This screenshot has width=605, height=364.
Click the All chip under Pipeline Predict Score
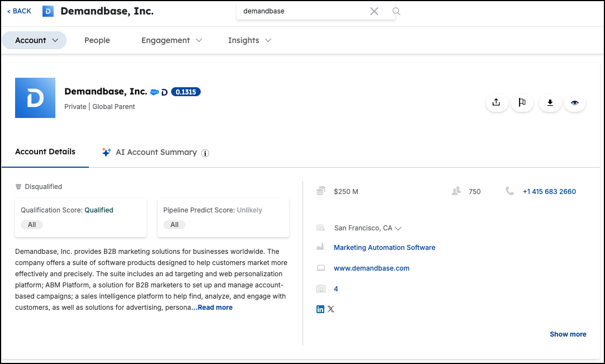pos(174,225)
